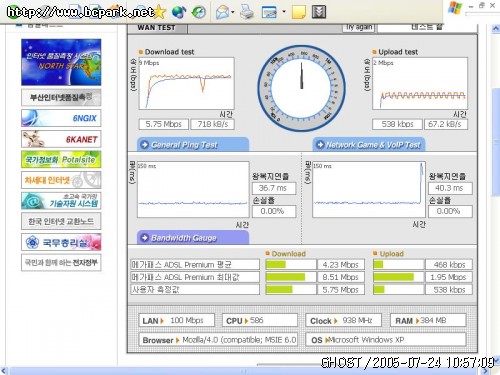Image resolution: width=500 pixels, height=375 pixels.
Task: Click the 4.23 Mbps download value
Action: point(341,265)
